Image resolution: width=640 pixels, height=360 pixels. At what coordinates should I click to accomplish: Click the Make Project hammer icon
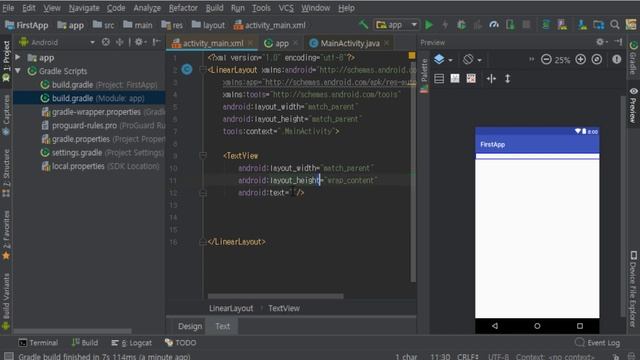click(x=363, y=25)
